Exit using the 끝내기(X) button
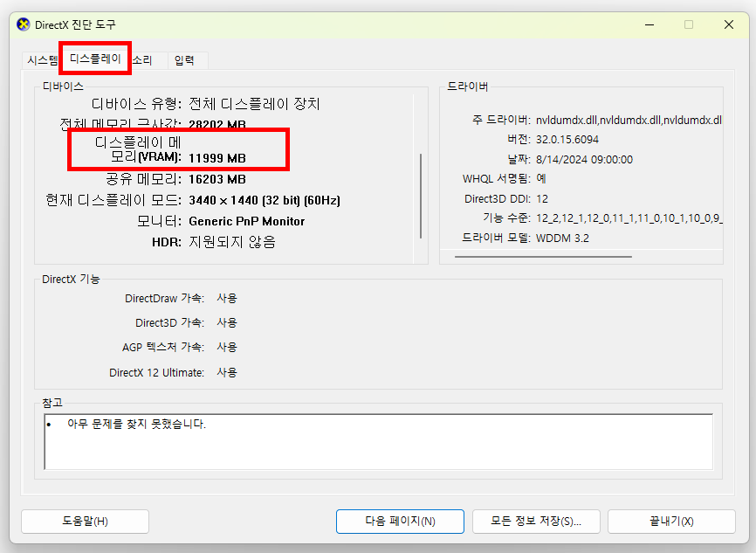Viewport: 756px width, 553px height. [671, 522]
